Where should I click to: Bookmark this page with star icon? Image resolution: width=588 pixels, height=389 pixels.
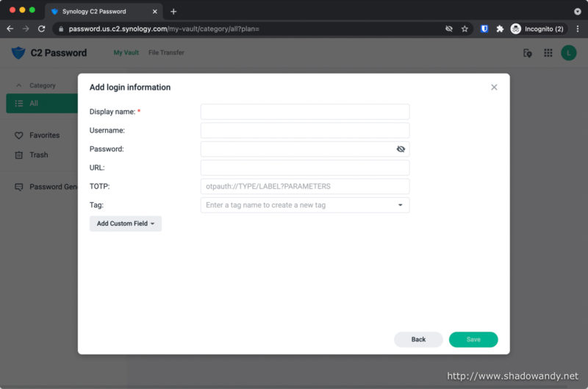465,29
